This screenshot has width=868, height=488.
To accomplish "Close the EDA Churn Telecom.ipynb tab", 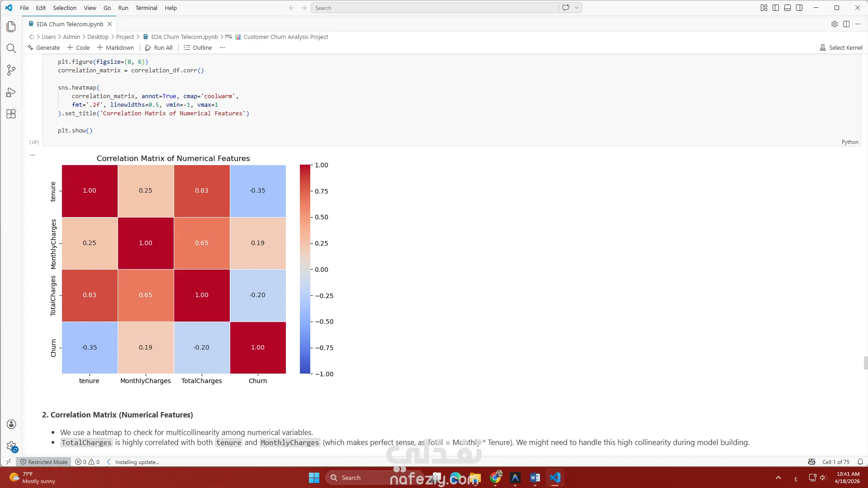I will 109,24.
